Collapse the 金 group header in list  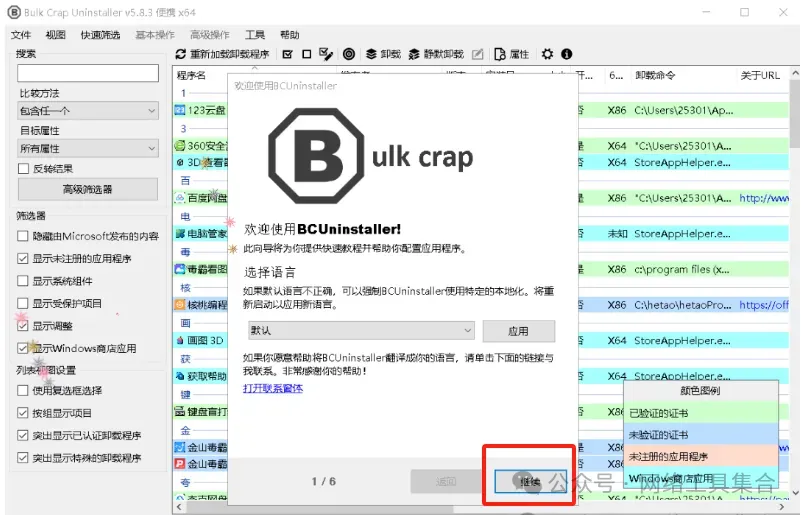185,430
